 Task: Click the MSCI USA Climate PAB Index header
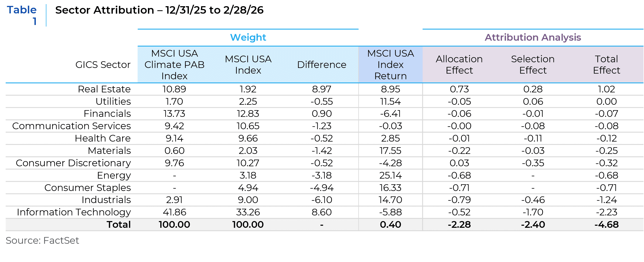pos(174,65)
